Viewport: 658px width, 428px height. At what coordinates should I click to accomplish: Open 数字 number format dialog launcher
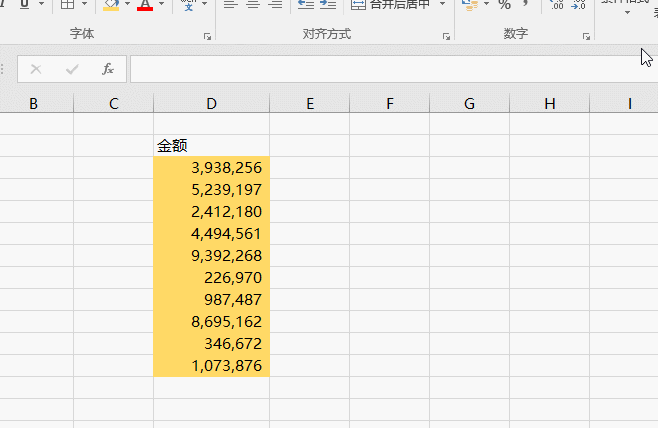tap(586, 37)
